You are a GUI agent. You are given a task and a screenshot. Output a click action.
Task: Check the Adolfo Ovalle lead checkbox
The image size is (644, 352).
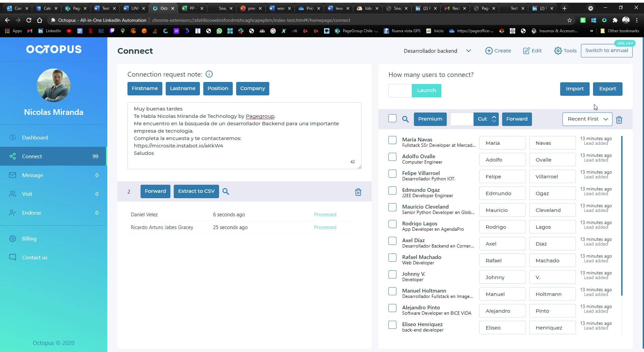(392, 157)
